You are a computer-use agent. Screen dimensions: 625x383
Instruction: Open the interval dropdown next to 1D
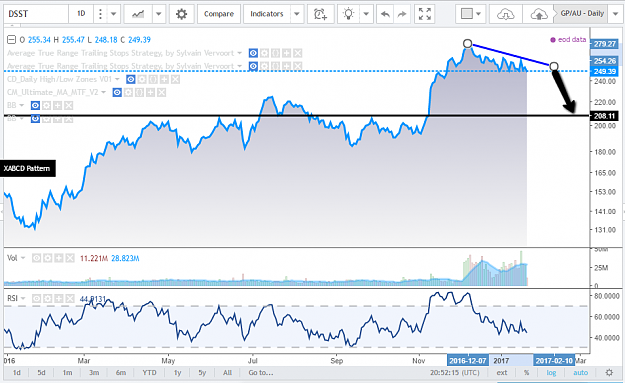[113, 14]
